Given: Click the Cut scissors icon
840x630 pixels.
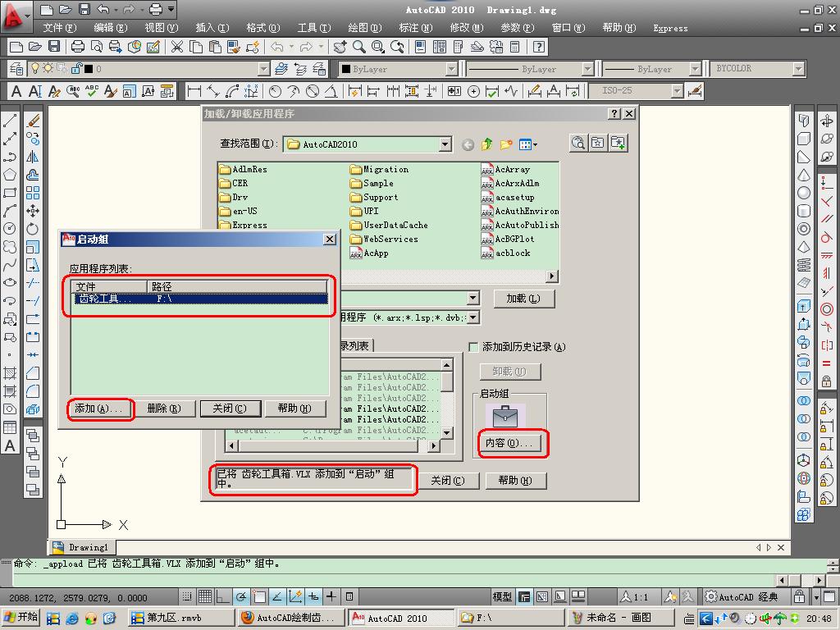Looking at the screenshot, I should pos(177,47).
